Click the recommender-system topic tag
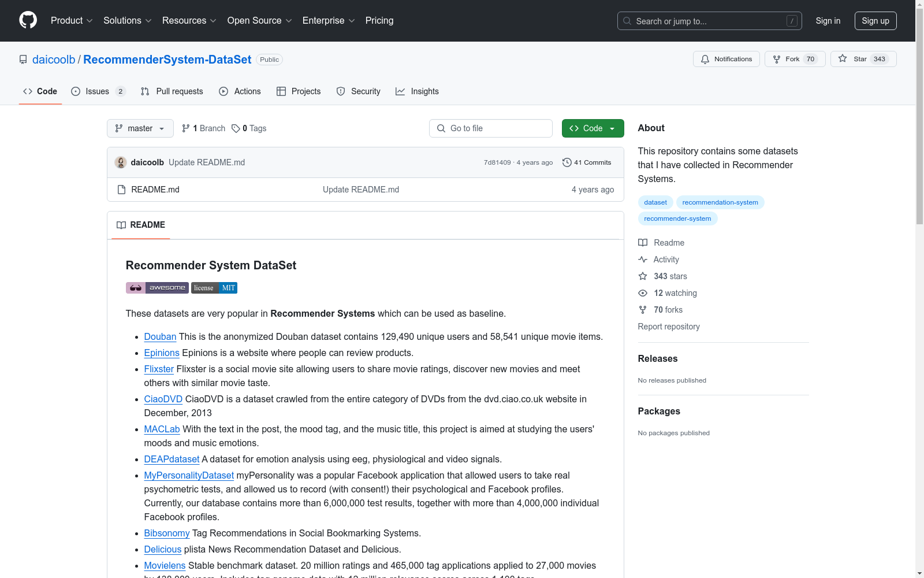Viewport: 924px width, 578px height. [677, 218]
